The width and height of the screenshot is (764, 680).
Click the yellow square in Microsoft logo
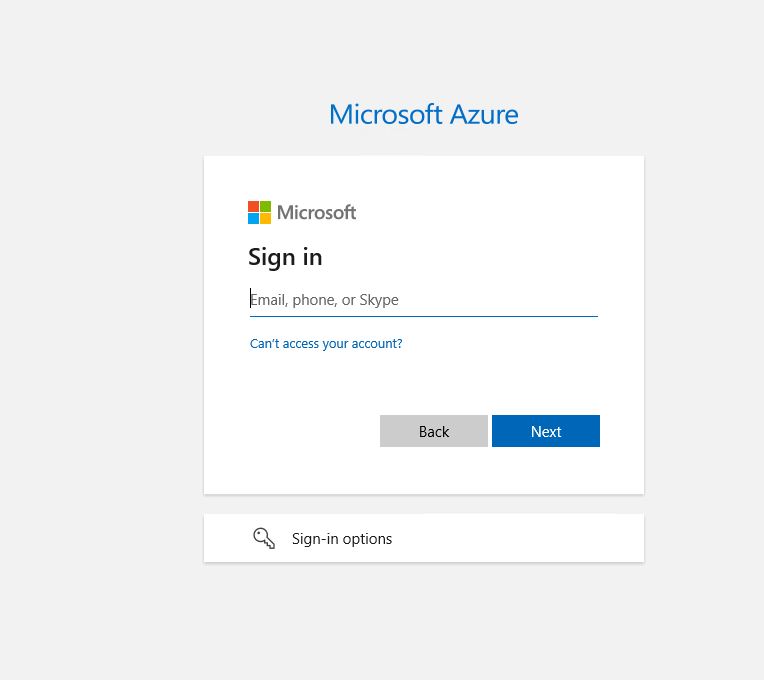point(265,218)
